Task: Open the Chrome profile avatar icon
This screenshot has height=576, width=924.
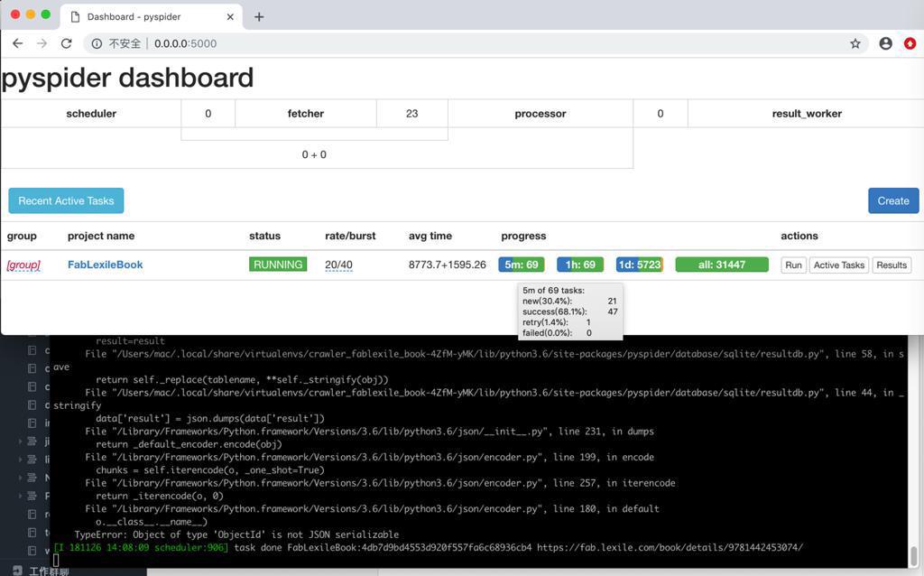Action: [885, 43]
